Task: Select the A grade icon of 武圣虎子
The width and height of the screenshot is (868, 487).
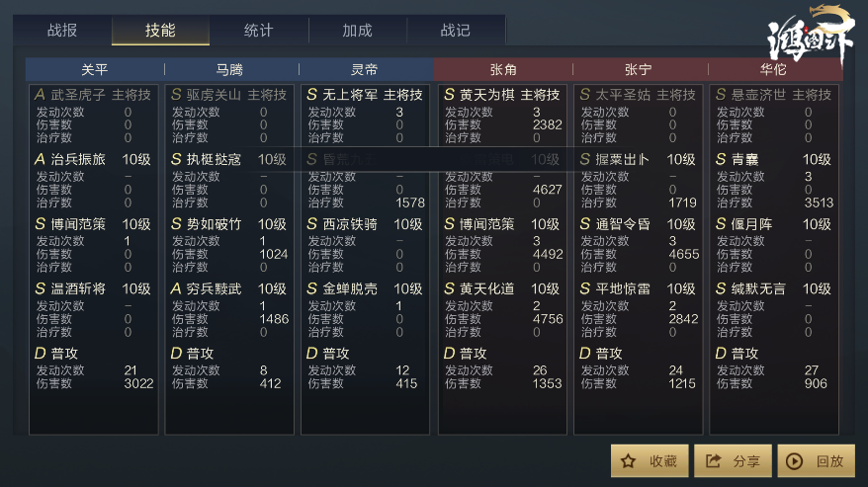Action: click(40, 95)
